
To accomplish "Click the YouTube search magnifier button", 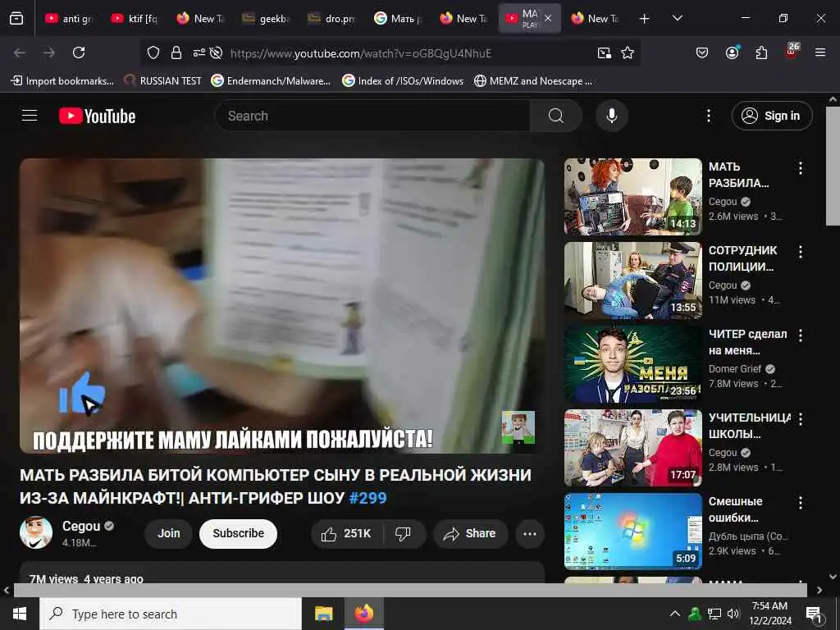I will point(555,116).
